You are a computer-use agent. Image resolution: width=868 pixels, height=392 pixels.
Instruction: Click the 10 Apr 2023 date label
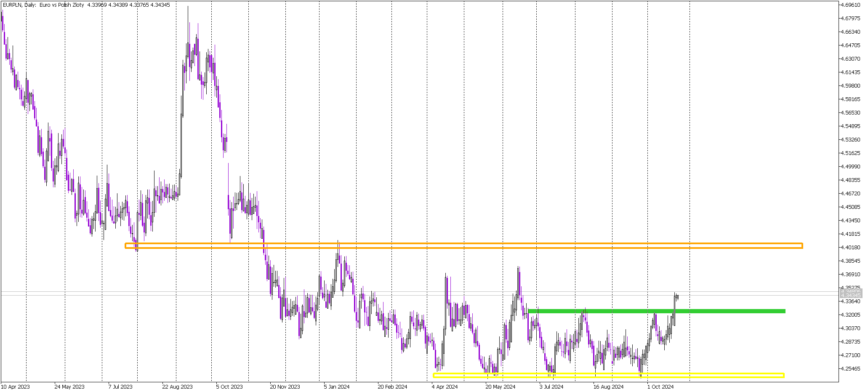click(15, 387)
